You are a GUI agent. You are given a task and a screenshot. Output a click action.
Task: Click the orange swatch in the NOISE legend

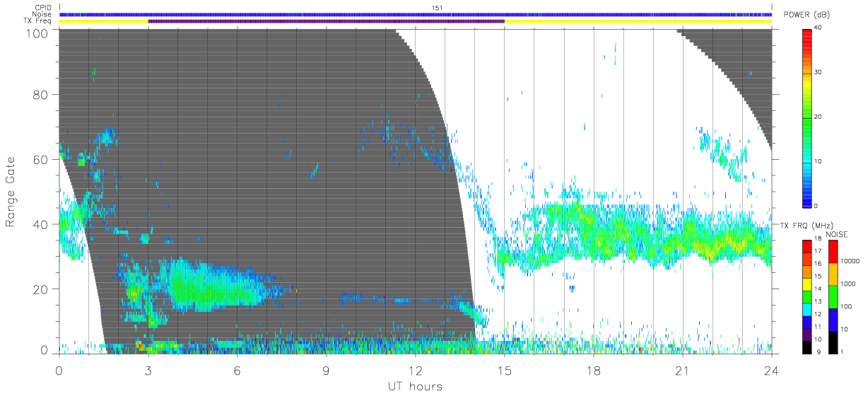click(x=832, y=274)
